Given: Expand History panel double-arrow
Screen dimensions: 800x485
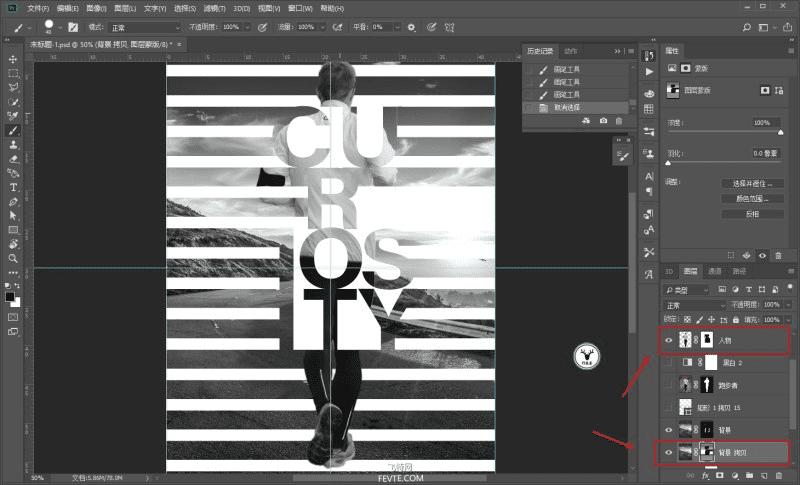Looking at the screenshot, I should (618, 51).
